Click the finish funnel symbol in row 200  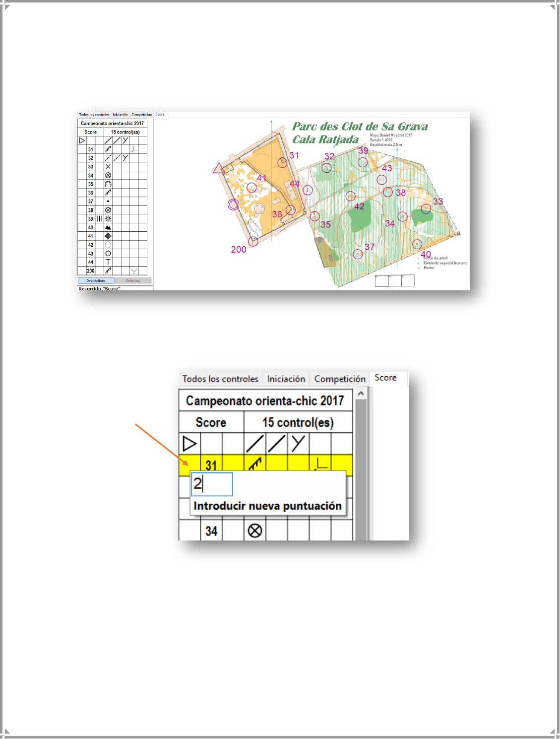[x=134, y=271]
